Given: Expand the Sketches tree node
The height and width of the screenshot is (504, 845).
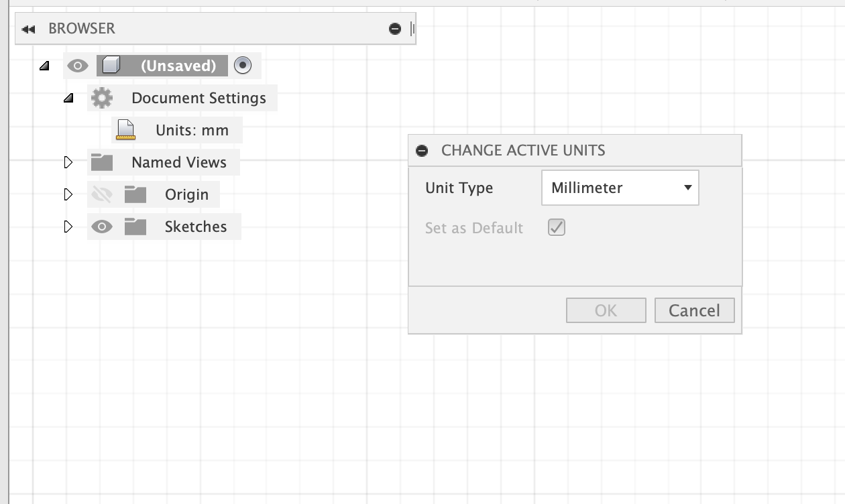Looking at the screenshot, I should click(68, 227).
